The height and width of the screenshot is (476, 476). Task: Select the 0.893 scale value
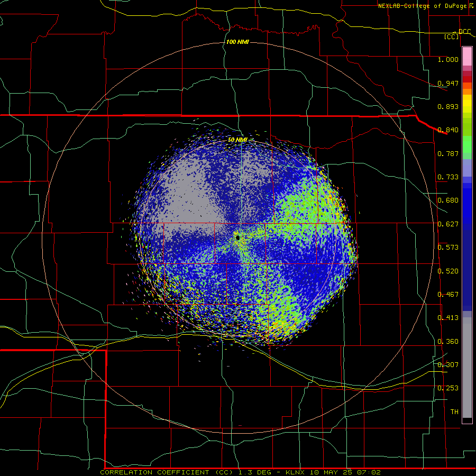(448, 106)
